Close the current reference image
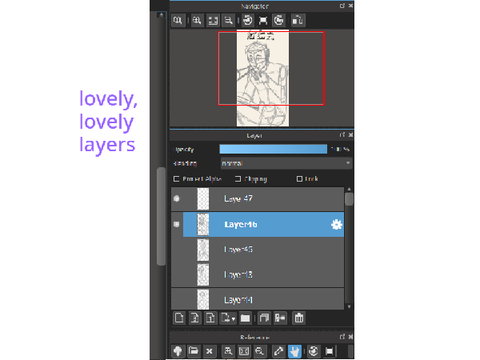The height and width of the screenshot is (360, 480). 209,351
